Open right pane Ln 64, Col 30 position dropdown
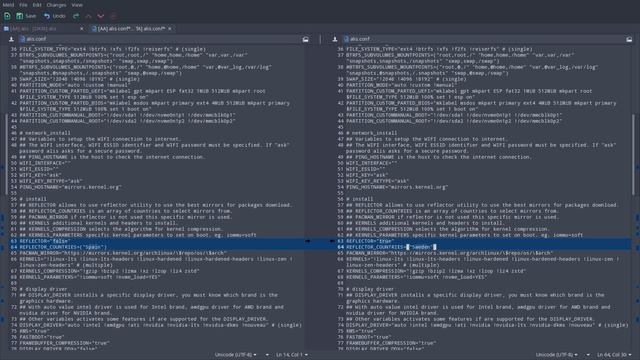Screen dimensions: 640x360 tap(614, 355)
